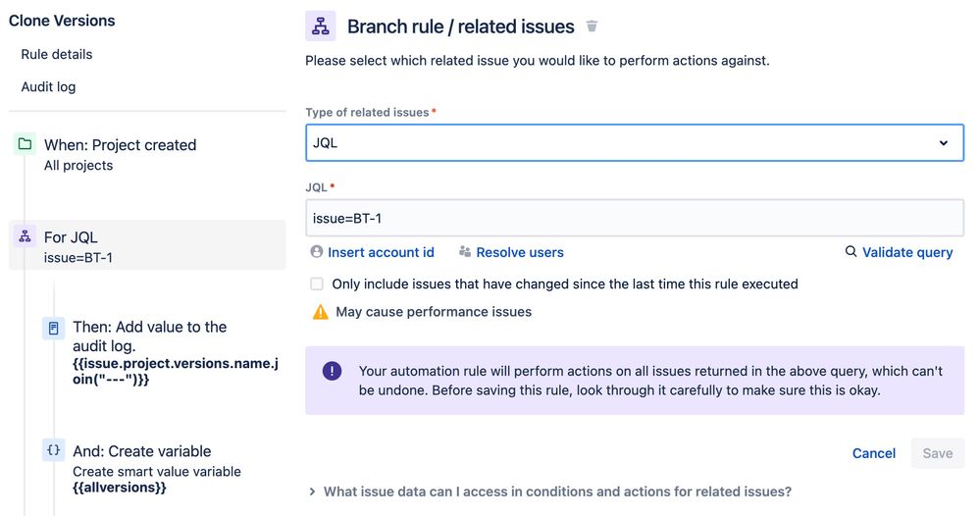Click the Resolve users link

tap(519, 252)
